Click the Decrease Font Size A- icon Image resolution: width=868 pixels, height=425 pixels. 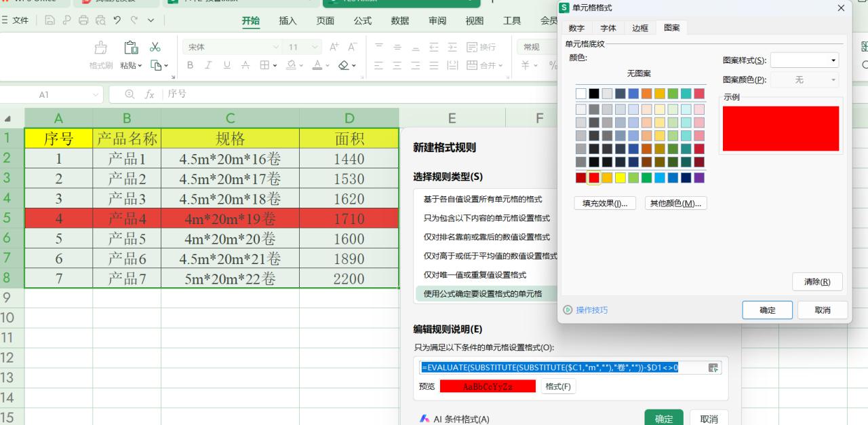[x=352, y=47]
